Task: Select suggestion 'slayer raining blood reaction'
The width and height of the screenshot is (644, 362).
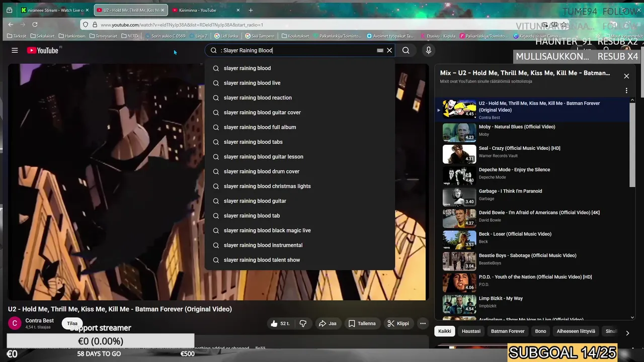Action: pos(299,98)
